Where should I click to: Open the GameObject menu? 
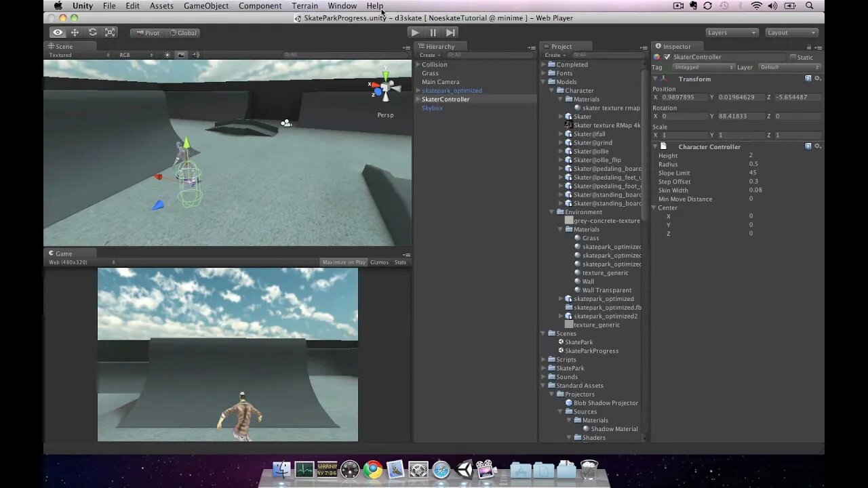[x=206, y=5]
